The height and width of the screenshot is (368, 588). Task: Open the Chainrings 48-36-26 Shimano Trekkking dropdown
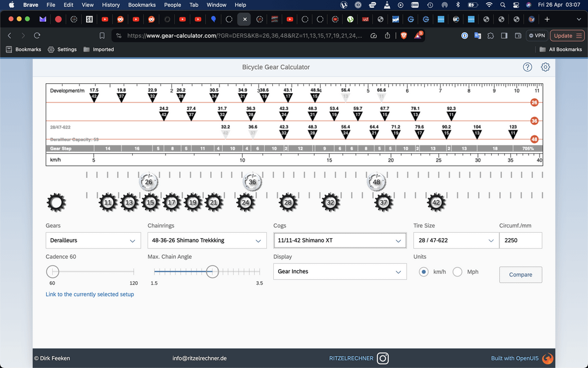207,240
